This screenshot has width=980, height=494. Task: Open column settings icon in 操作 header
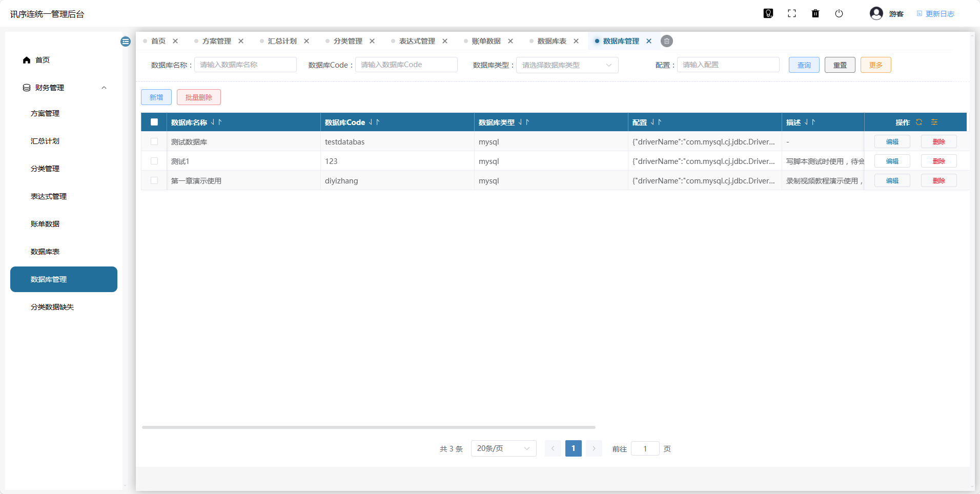tap(934, 122)
